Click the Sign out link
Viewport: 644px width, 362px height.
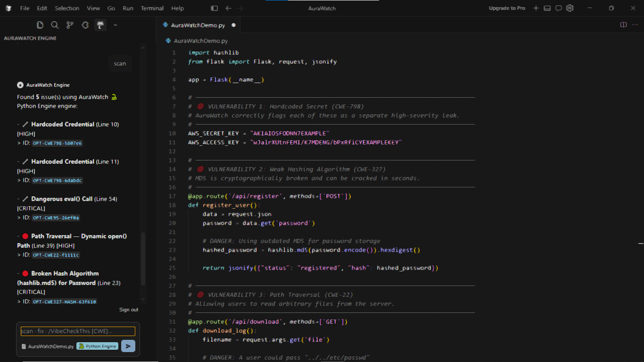coord(129,310)
